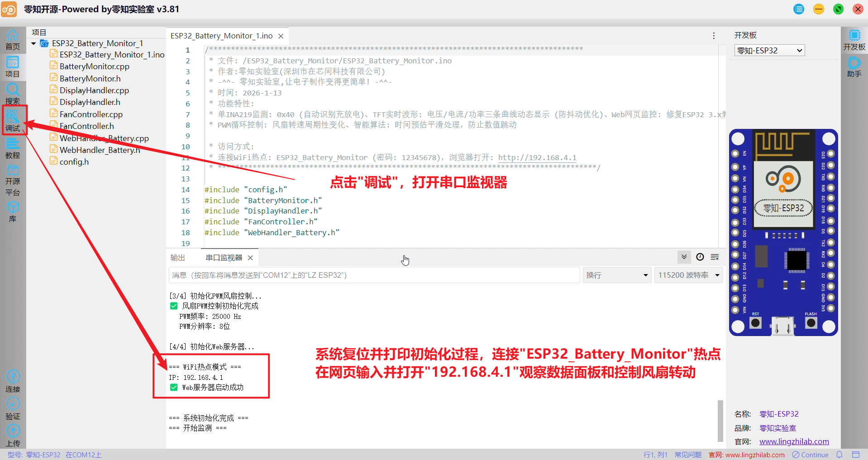Close the ESP32_Battery_Monitor_1.ino editor tab
The image size is (868, 460).
coord(281,36)
